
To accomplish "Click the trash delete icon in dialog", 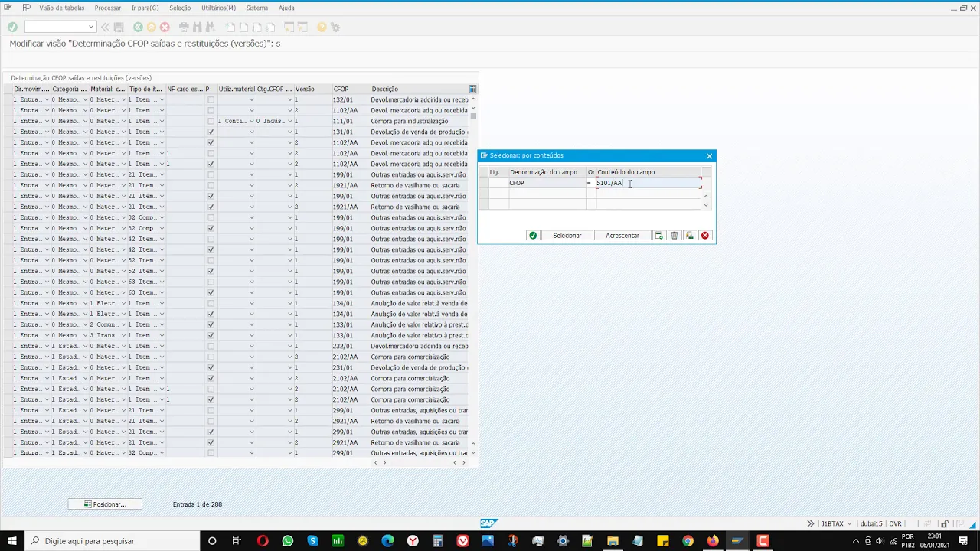I will [x=675, y=236].
